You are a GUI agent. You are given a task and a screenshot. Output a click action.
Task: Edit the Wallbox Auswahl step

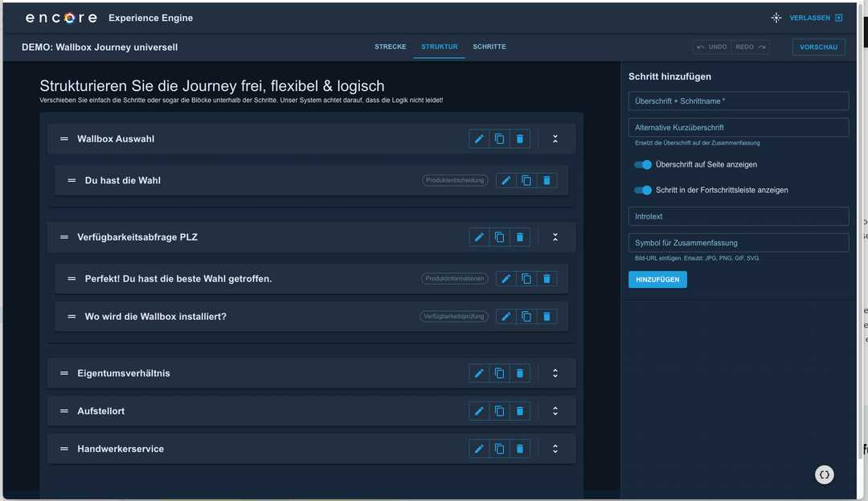coord(479,138)
